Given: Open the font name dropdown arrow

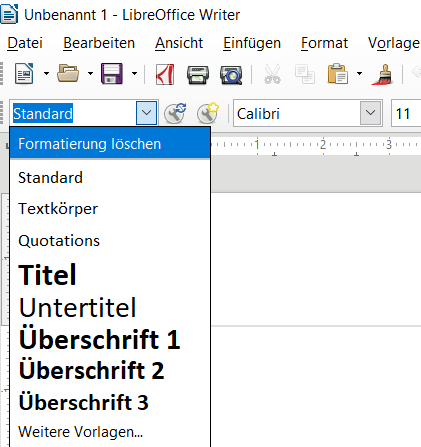Looking at the screenshot, I should 371,113.
